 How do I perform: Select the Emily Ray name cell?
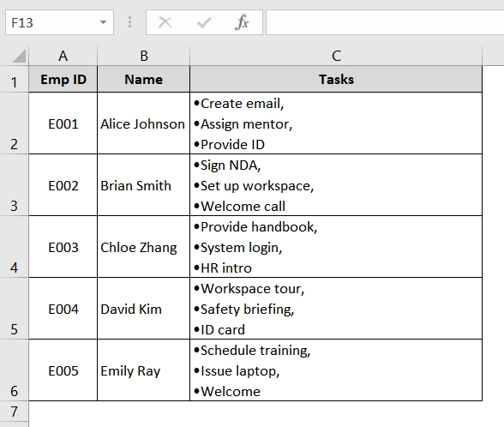(x=144, y=370)
